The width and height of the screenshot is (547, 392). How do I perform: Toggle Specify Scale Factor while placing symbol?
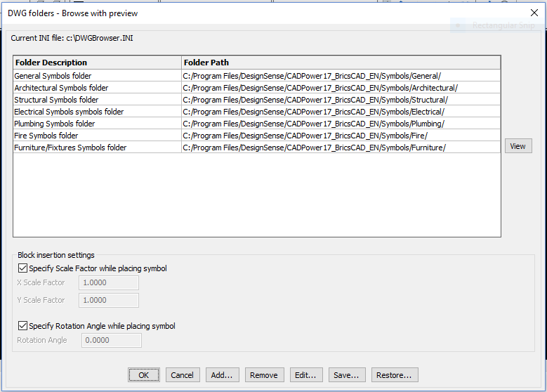click(x=22, y=268)
